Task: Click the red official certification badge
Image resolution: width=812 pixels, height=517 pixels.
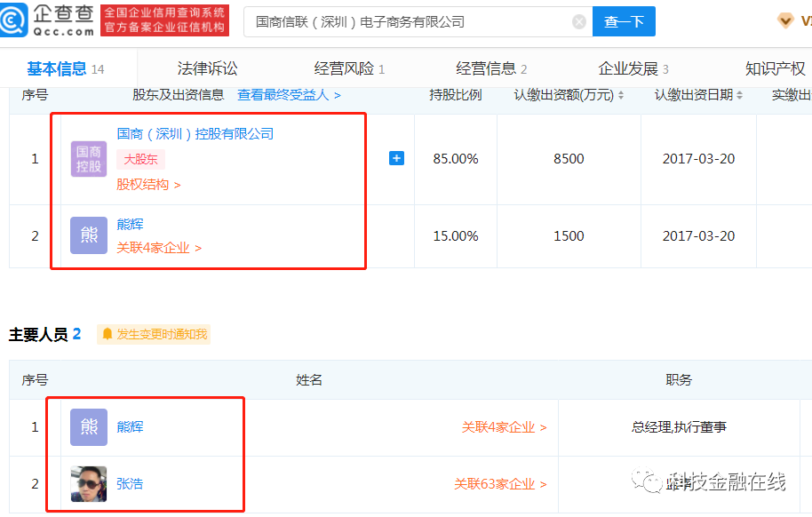Action: (x=163, y=20)
